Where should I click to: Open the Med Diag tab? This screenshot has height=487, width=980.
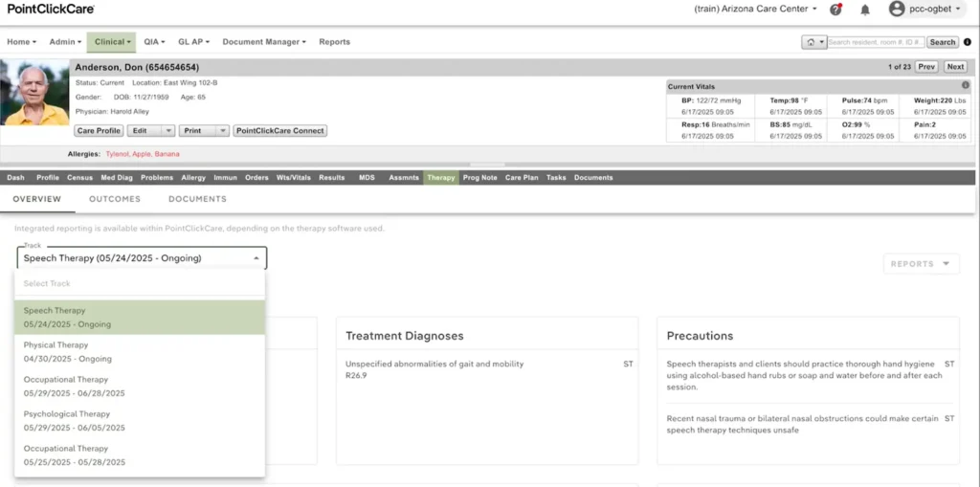(x=117, y=178)
